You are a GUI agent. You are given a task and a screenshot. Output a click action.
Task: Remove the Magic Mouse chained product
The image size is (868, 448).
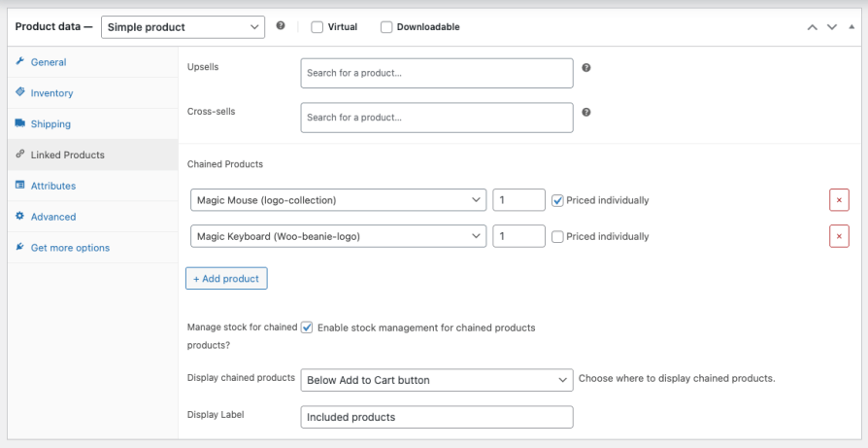839,200
